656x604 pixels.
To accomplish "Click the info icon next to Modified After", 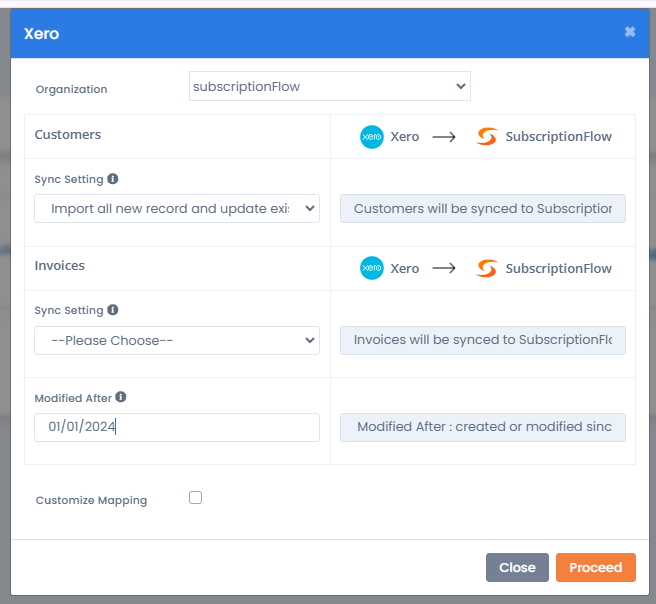I will click(120, 397).
